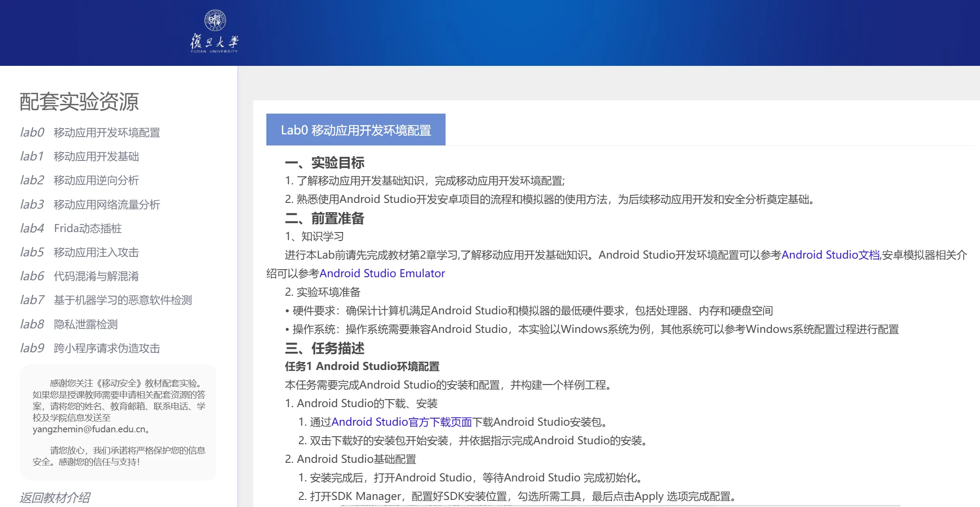Click the line 2. 实验环境准备
Image resolution: width=980 pixels, height=507 pixels.
pyautogui.click(x=323, y=292)
